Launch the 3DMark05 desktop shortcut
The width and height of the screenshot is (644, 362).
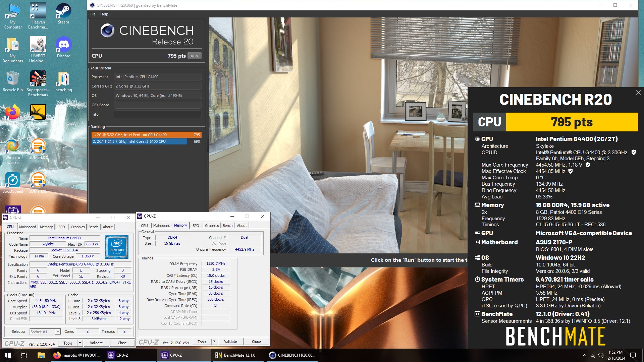[38, 183]
